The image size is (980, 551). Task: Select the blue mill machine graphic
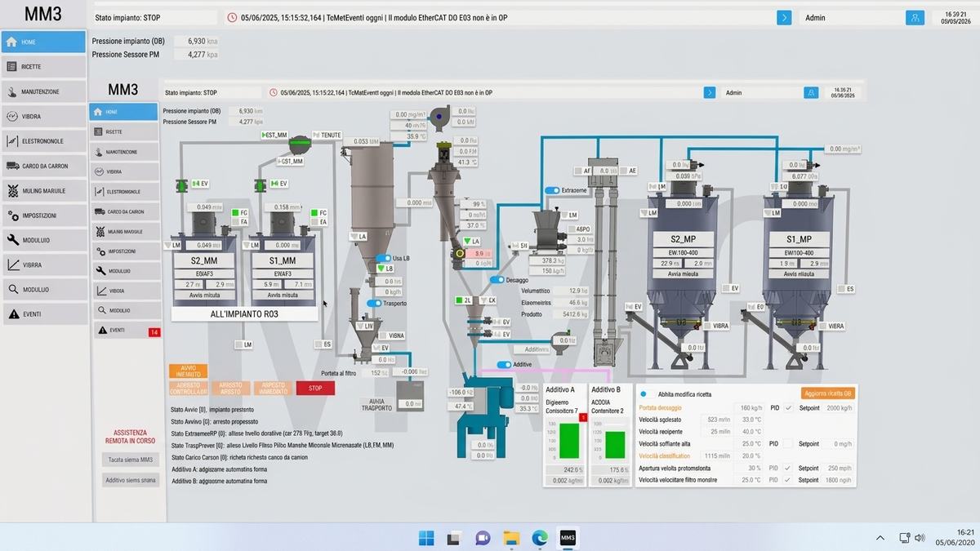coord(487,416)
